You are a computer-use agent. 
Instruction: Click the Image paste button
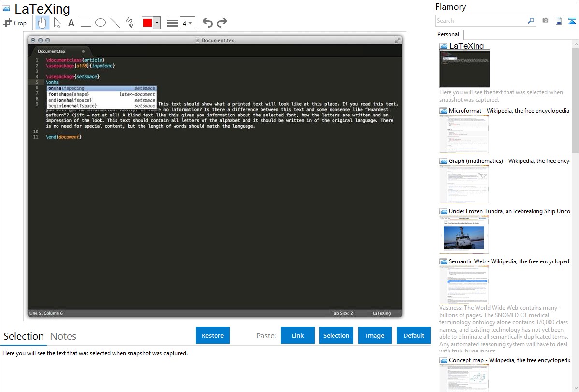tap(375, 335)
